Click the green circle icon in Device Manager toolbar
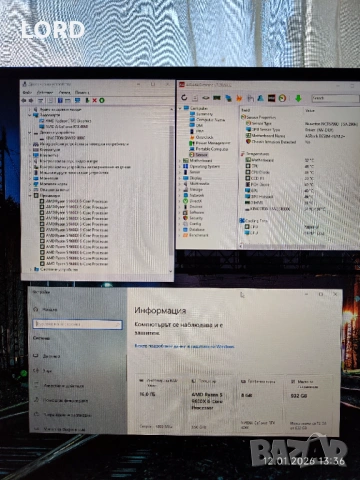The width and height of the screenshot is (360, 480). coord(102,100)
